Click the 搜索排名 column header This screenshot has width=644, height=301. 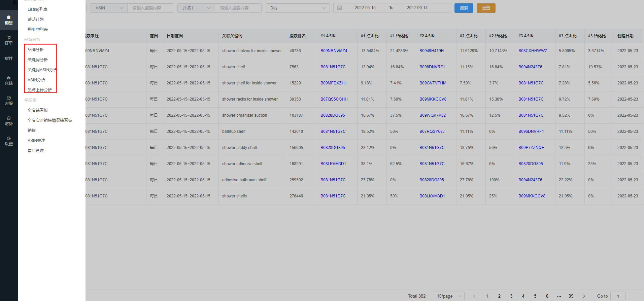click(298, 36)
